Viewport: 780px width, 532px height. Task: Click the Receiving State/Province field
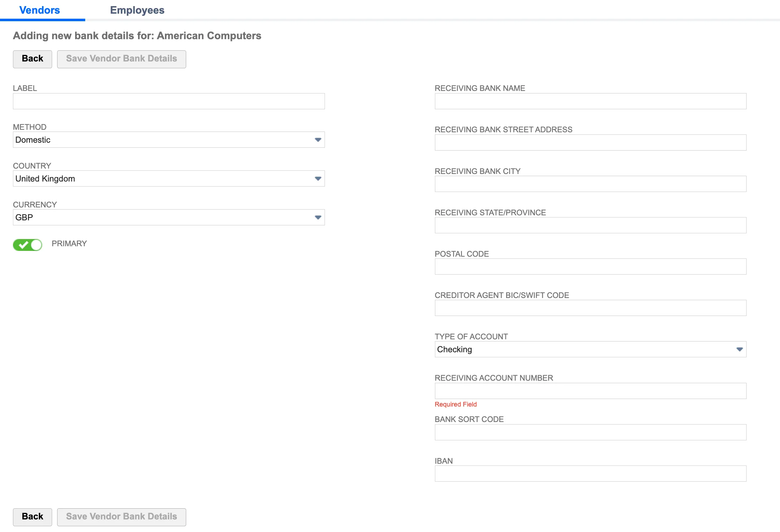click(590, 225)
